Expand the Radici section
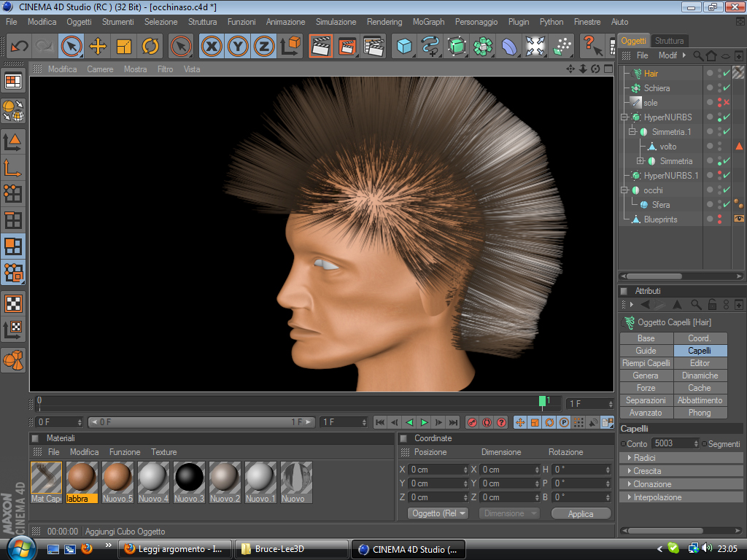The height and width of the screenshot is (560, 747). (x=644, y=458)
